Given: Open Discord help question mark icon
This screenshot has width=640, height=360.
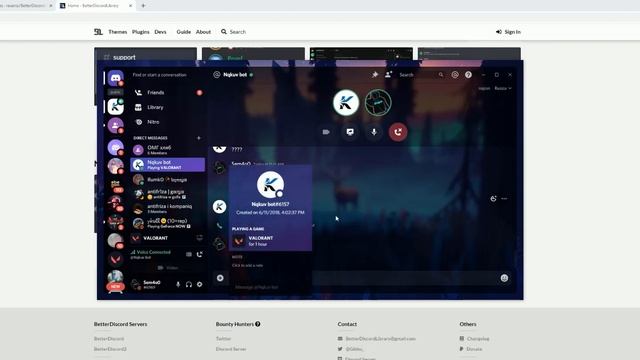Looking at the screenshot, I should [x=468, y=75].
